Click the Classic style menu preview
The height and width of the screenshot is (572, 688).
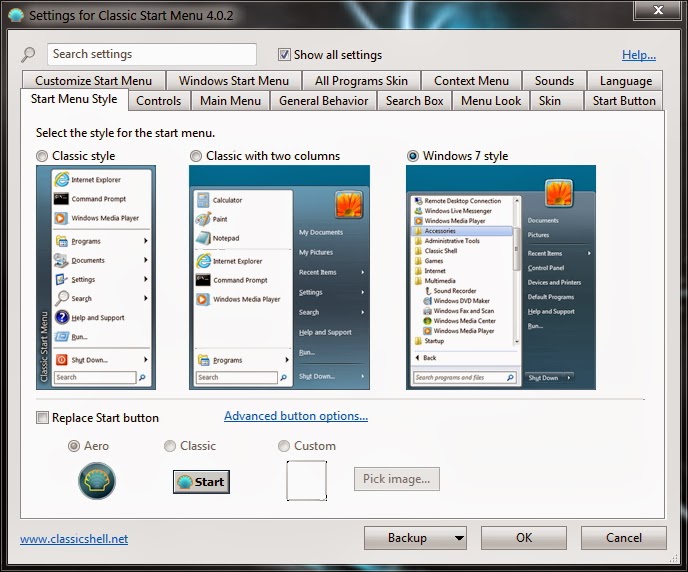[96, 277]
